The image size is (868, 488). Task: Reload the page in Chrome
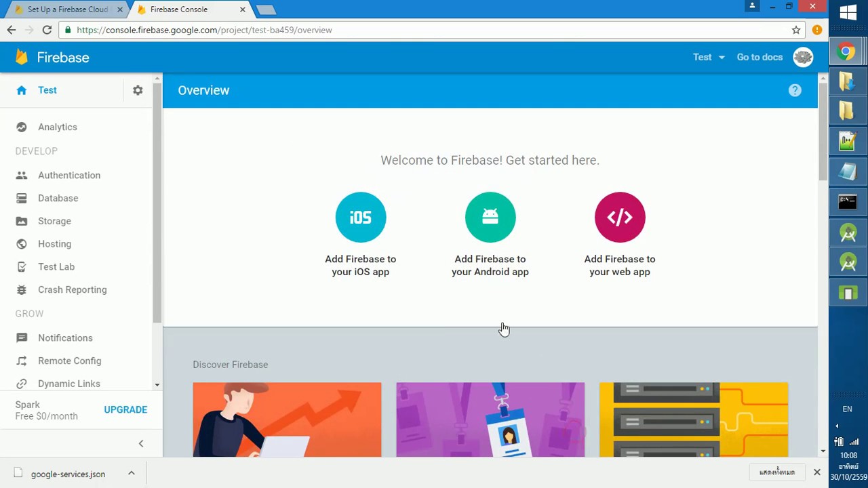coord(47,30)
